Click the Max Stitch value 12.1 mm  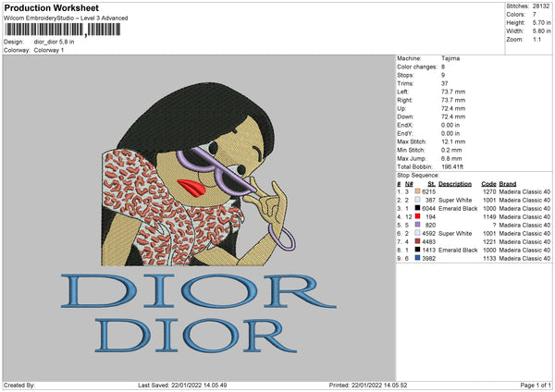(453, 141)
